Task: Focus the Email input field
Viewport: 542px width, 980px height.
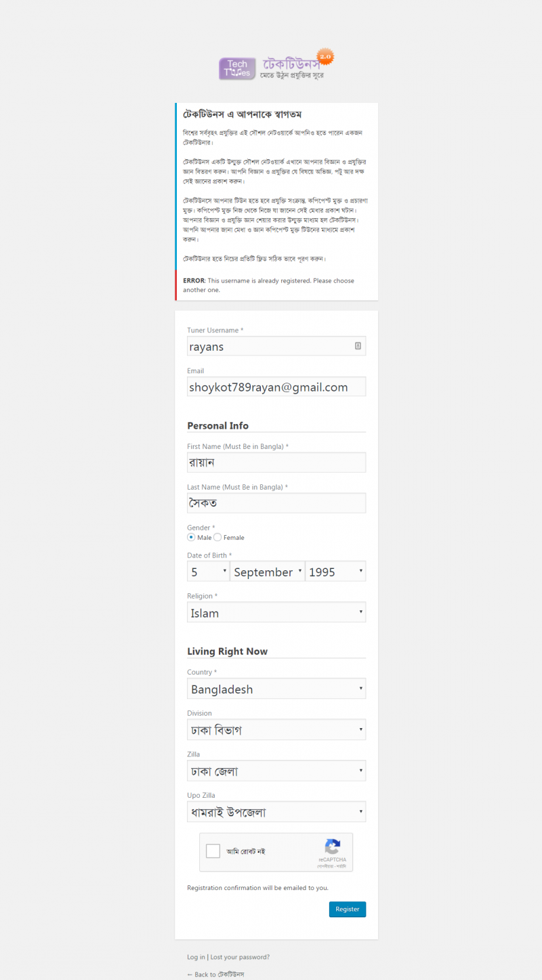Action: pyautogui.click(x=276, y=387)
